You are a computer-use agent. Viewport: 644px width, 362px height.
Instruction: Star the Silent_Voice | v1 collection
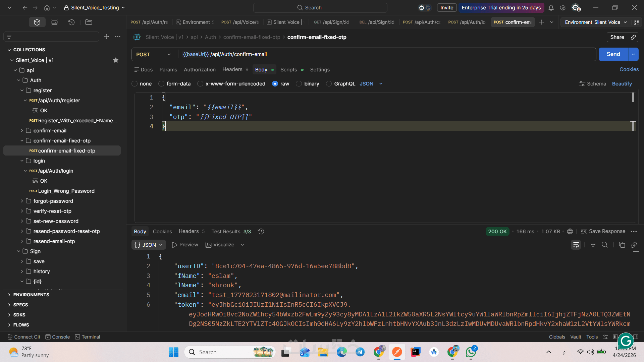[116, 60]
